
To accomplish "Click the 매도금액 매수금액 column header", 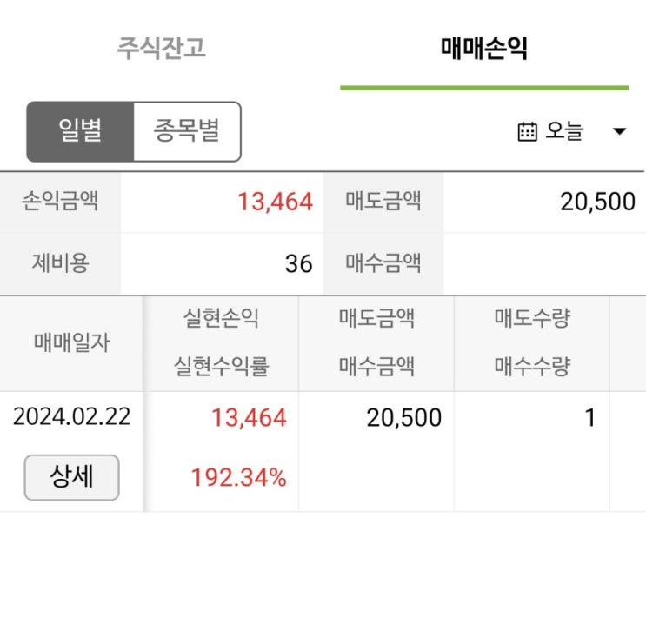I will click(376, 342).
